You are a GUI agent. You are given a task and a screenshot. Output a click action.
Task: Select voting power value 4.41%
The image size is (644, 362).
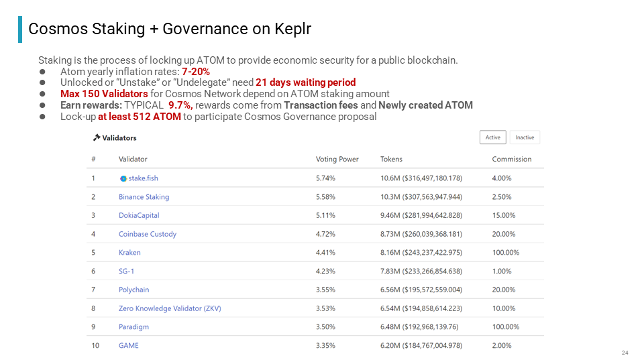click(x=326, y=253)
